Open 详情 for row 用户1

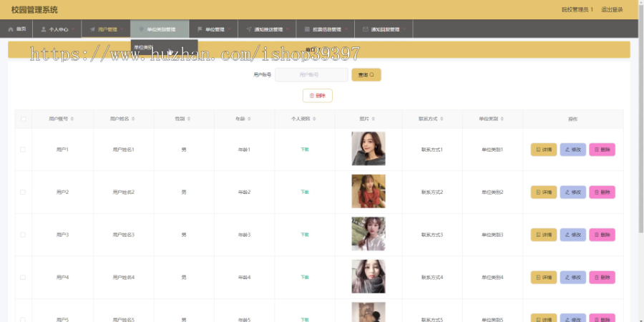(544, 150)
